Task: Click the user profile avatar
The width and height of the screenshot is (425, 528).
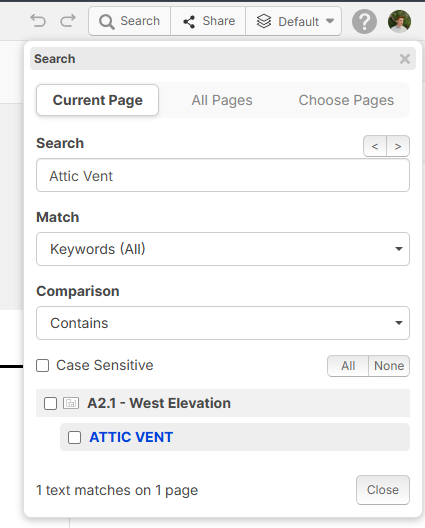Action: tap(399, 21)
